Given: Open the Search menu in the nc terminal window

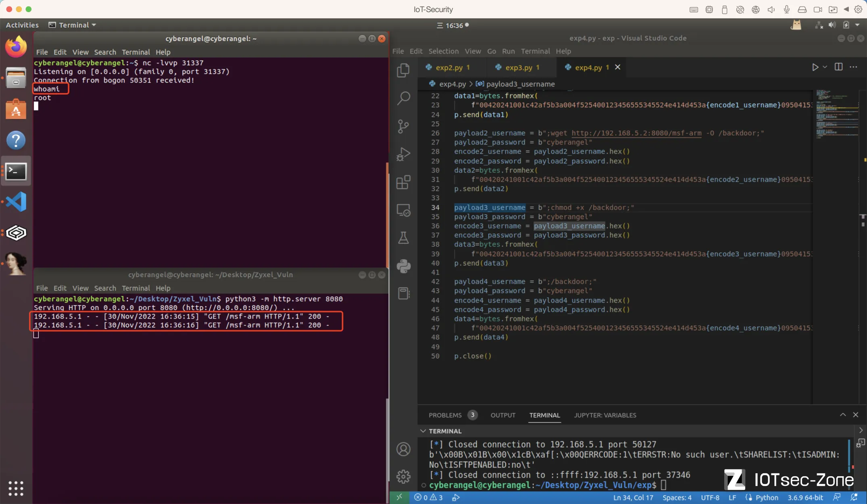Looking at the screenshot, I should click(105, 52).
